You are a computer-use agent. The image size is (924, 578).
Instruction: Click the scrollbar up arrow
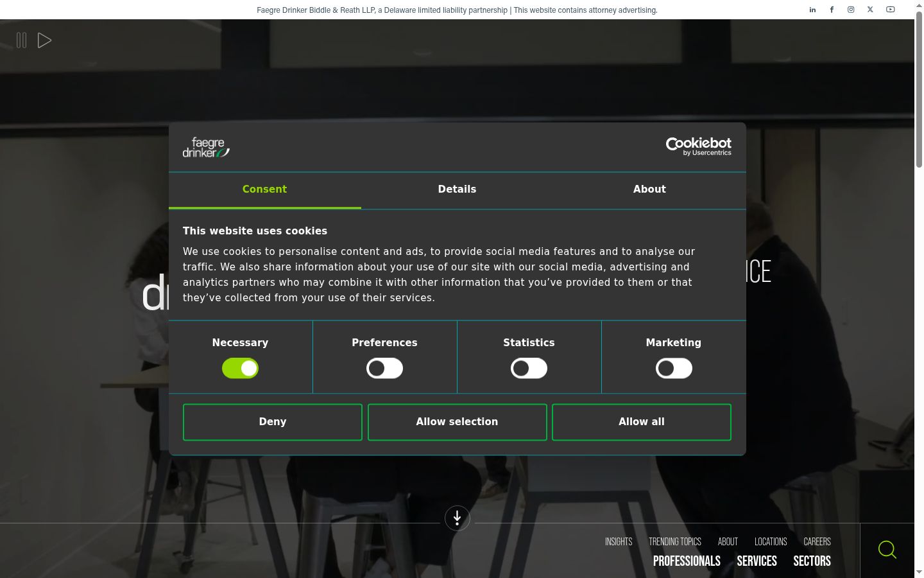pos(919,5)
